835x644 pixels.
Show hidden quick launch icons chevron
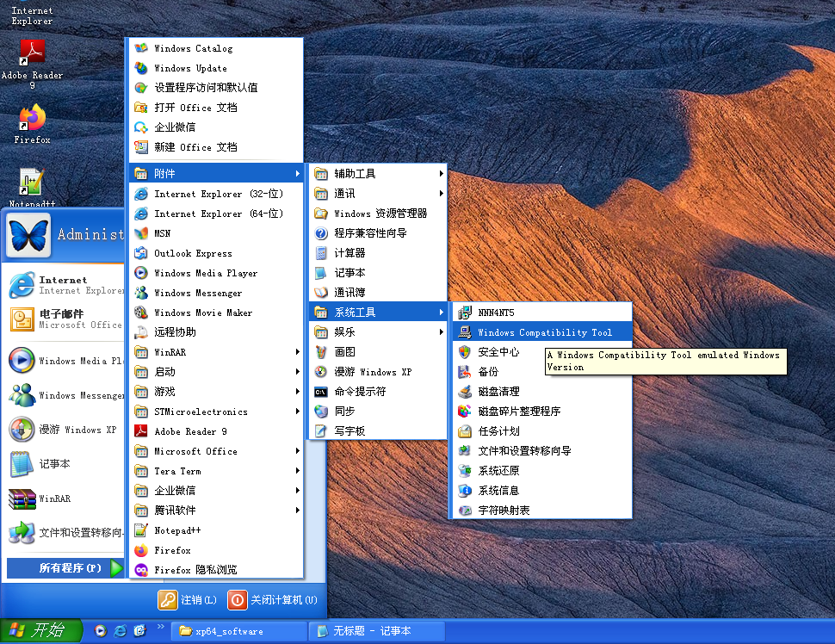click(x=160, y=627)
